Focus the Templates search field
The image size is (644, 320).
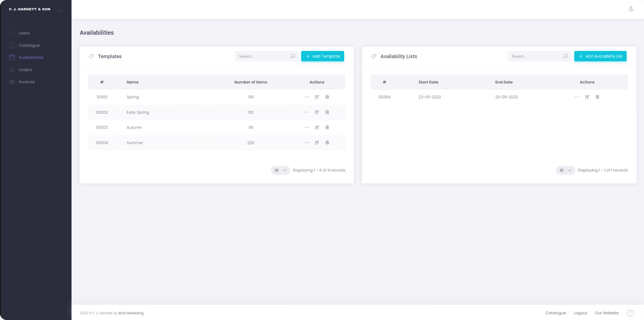262,56
